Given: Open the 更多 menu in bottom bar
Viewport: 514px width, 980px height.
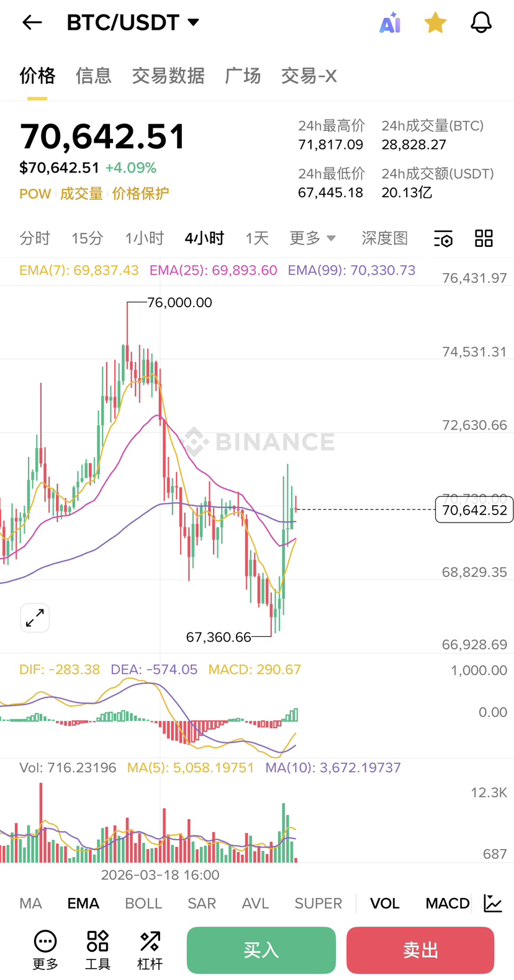Looking at the screenshot, I should [45, 950].
